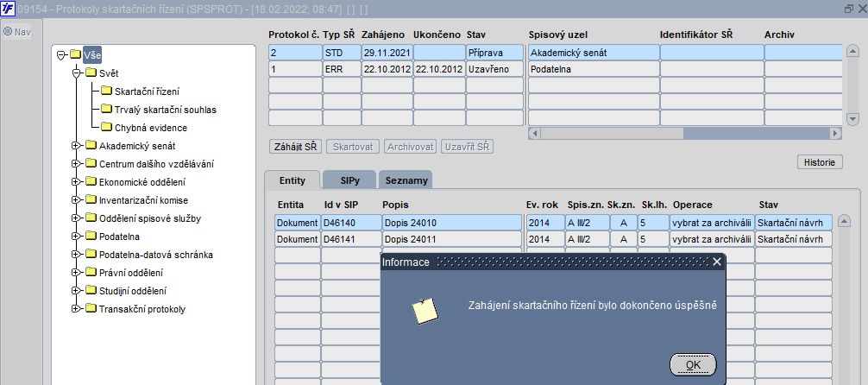Open the Seznamy tab
Image resolution: width=868 pixels, height=385 pixels.
click(406, 180)
